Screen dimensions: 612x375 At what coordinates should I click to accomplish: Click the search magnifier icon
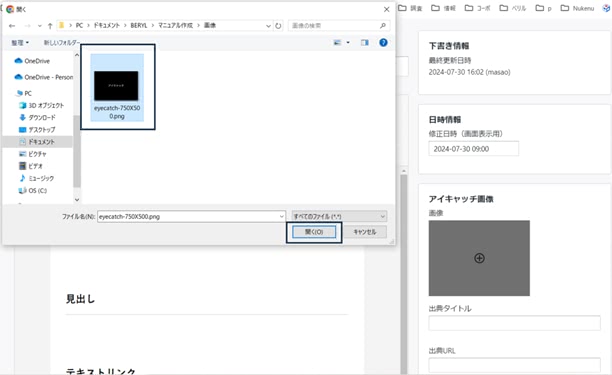(x=383, y=26)
